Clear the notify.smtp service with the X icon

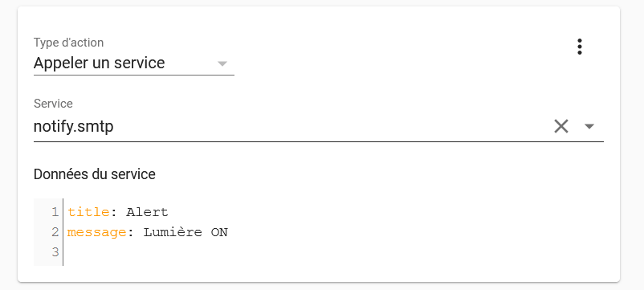tap(561, 126)
